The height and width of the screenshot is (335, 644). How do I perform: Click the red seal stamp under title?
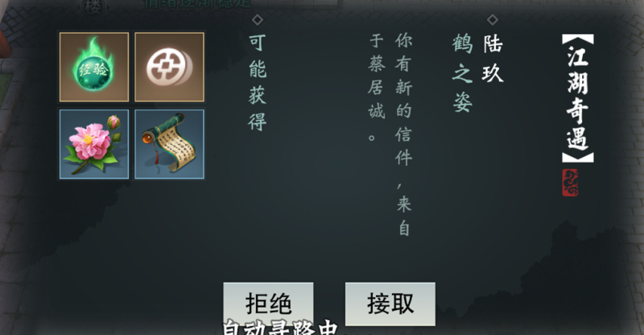570,183
